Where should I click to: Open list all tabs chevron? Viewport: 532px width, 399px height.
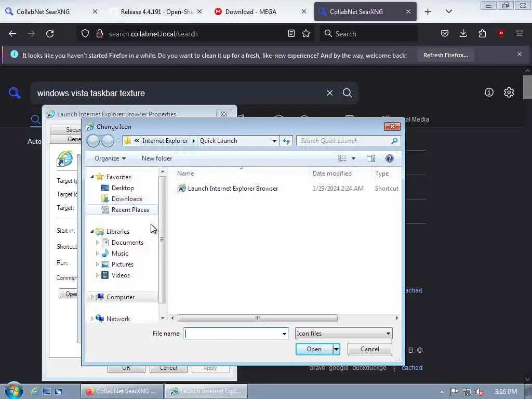[448, 11]
